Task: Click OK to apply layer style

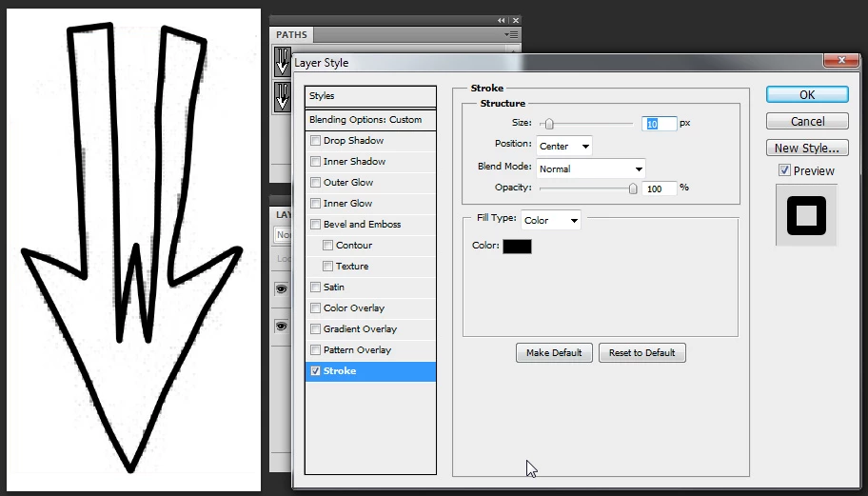Action: click(807, 94)
